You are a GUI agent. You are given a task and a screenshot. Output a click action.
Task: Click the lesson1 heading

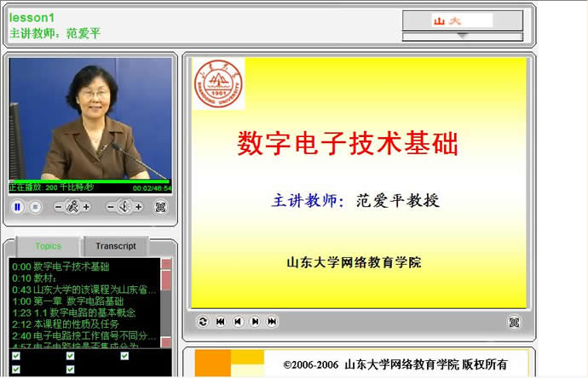32,18
